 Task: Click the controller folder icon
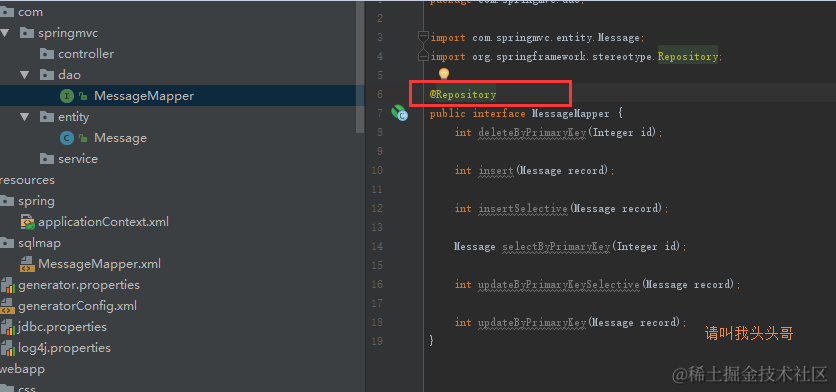click(47, 54)
